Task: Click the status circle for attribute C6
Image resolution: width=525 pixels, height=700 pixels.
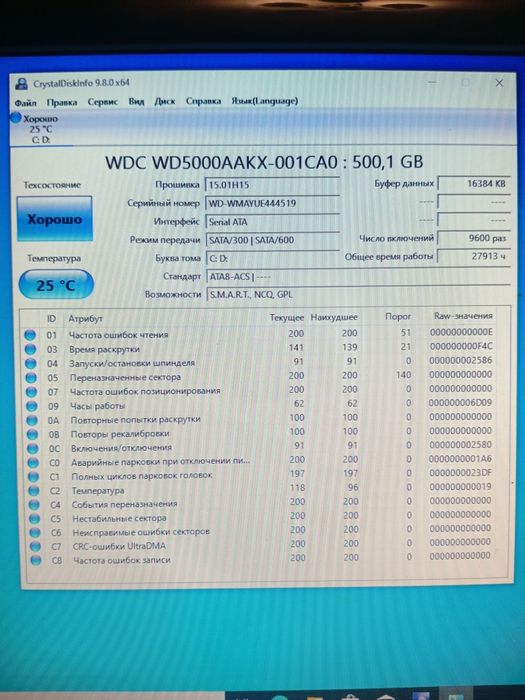Action: [35, 533]
